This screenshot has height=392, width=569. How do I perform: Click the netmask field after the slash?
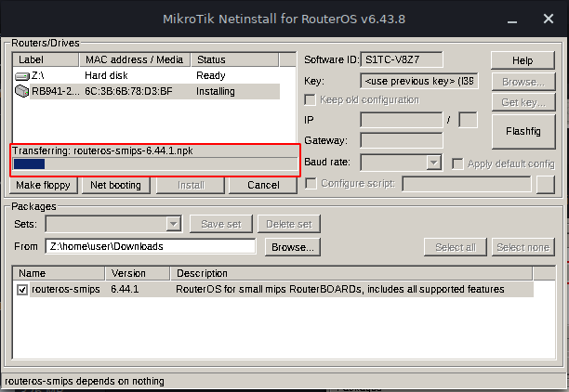468,120
